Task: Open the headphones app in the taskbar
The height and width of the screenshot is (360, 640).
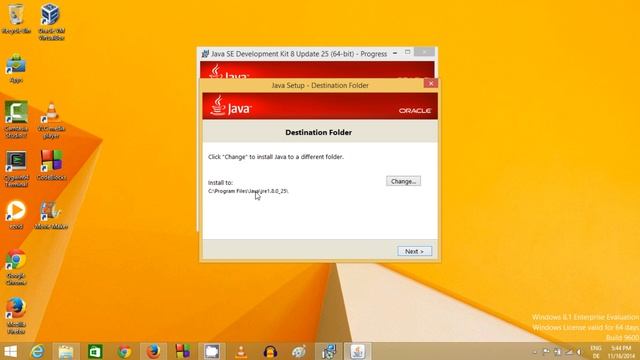Action: pos(270,351)
